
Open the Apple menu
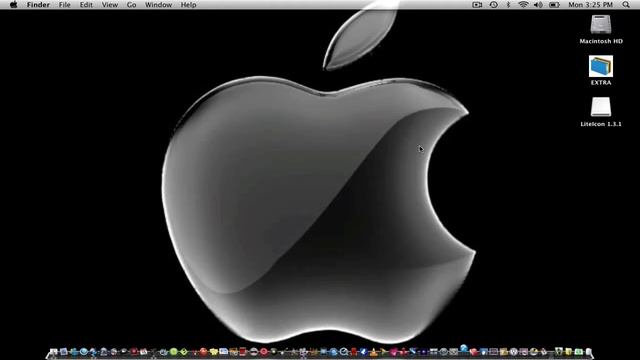pos(13,5)
